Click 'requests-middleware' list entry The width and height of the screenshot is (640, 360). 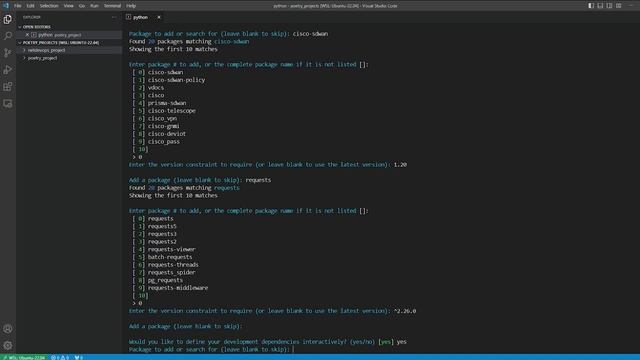click(178, 288)
